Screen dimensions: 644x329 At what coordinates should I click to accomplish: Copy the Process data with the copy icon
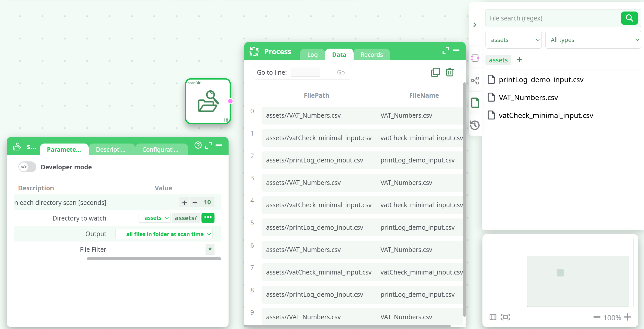tap(435, 72)
